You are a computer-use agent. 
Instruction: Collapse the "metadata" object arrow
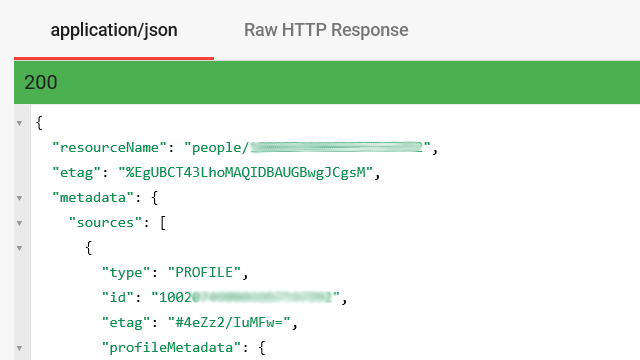point(19,198)
